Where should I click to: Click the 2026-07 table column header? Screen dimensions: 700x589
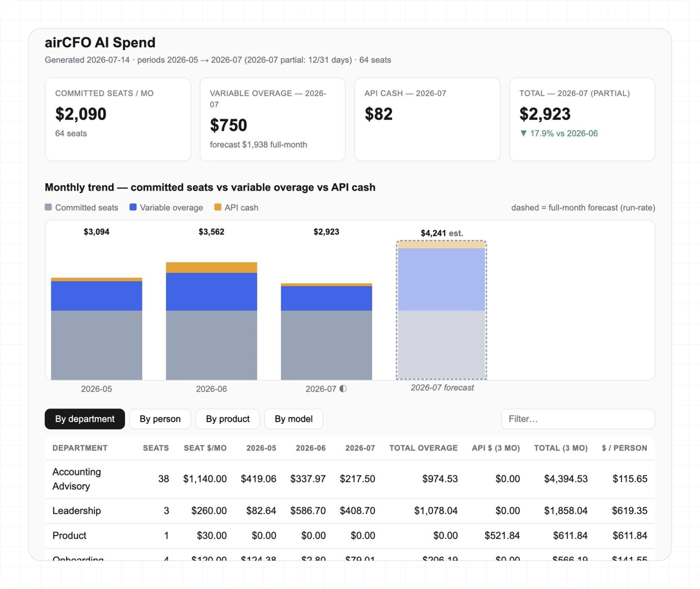[360, 448]
